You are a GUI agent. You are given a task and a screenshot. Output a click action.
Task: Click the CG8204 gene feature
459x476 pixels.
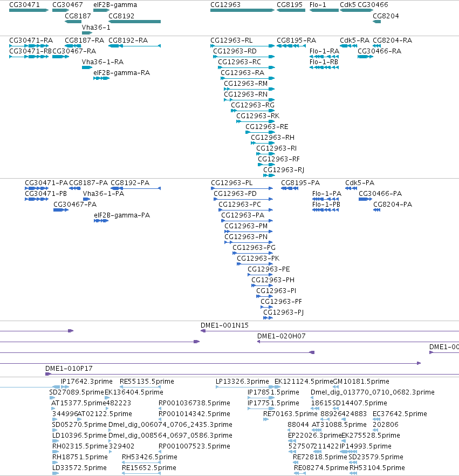[376, 22]
